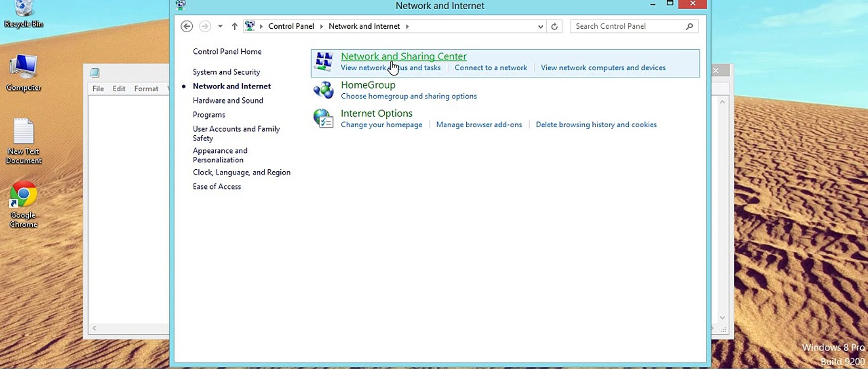Select Network and Internet in sidebar
This screenshot has height=369, width=868.
[x=232, y=86]
